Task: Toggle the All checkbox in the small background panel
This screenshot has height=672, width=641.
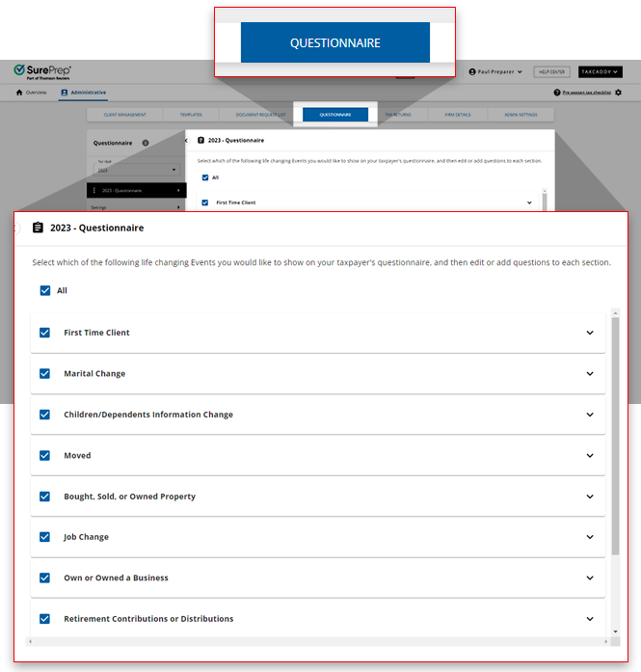Action: click(x=205, y=177)
